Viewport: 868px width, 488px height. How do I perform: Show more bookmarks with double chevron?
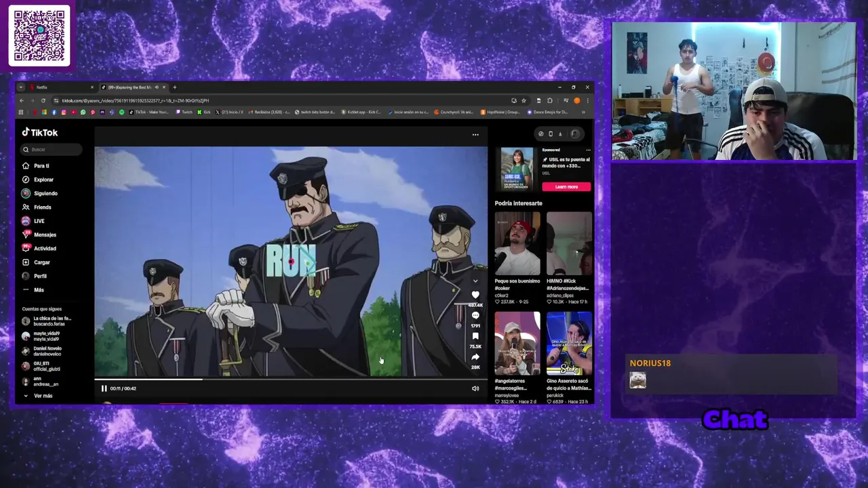(x=583, y=112)
